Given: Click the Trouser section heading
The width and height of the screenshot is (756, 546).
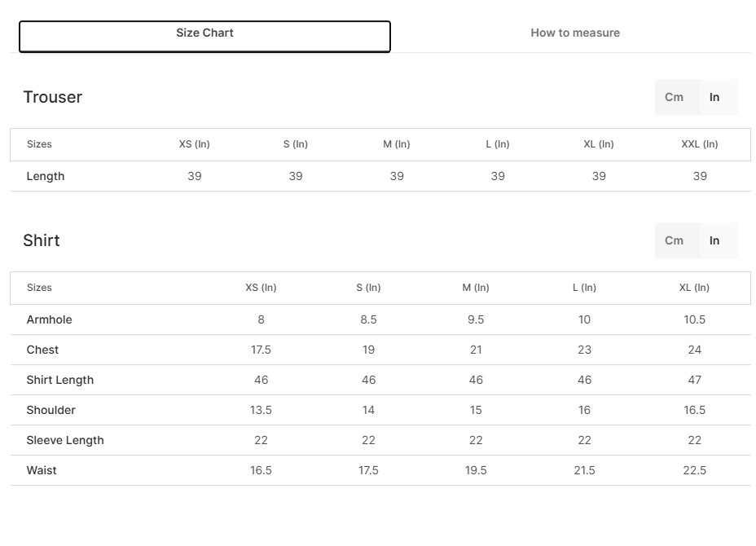Looking at the screenshot, I should [x=53, y=97].
